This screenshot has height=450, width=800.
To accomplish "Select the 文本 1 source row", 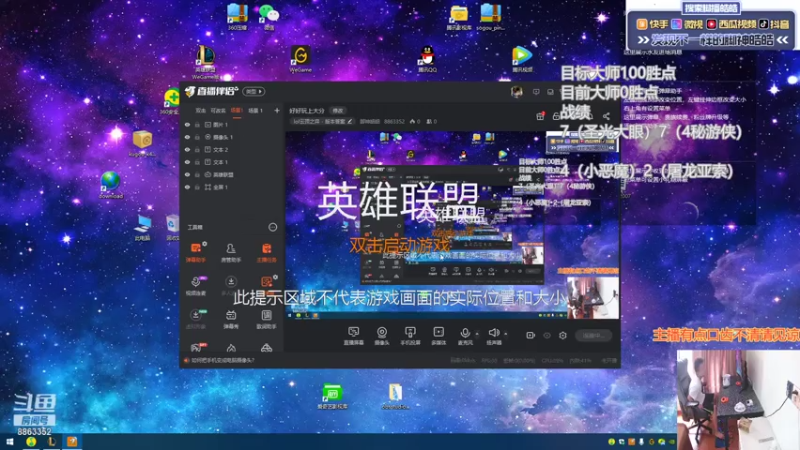I will coord(232,162).
